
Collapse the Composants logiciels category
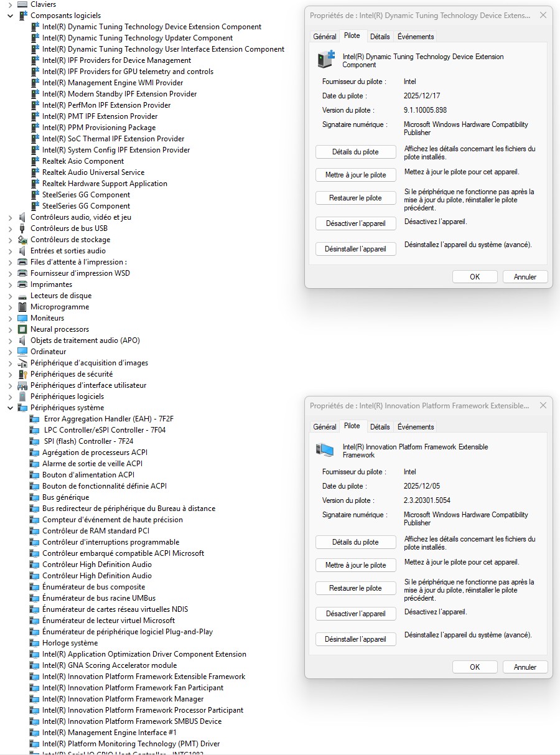(10, 16)
